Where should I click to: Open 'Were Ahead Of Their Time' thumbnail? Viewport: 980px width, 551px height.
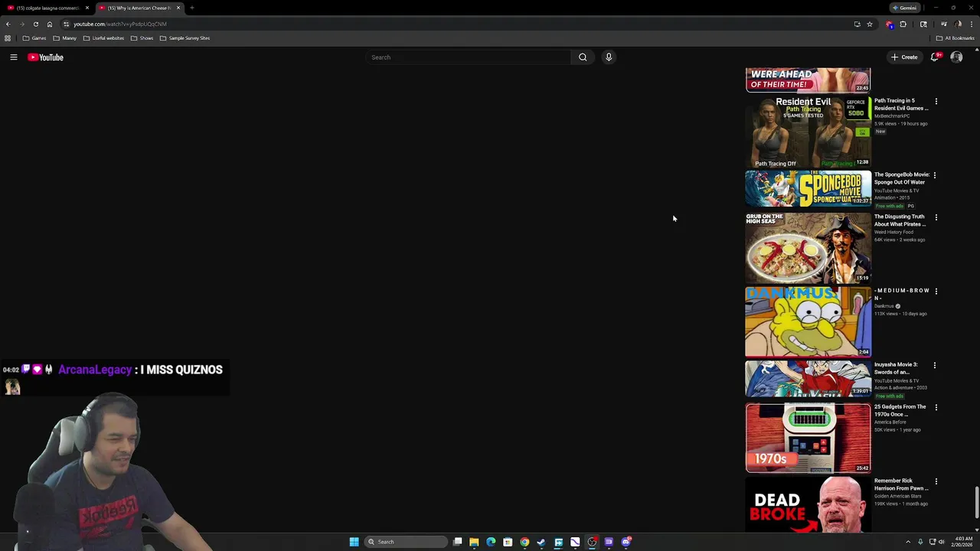click(808, 80)
